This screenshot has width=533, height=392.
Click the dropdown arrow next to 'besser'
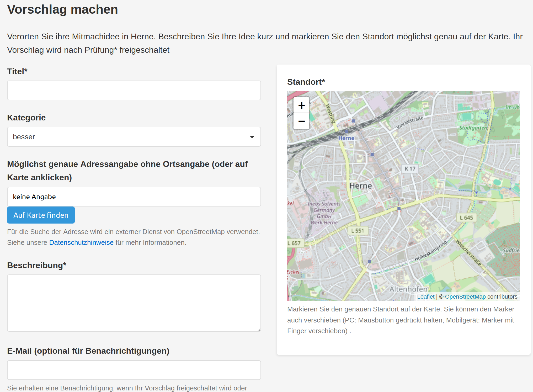(x=252, y=137)
